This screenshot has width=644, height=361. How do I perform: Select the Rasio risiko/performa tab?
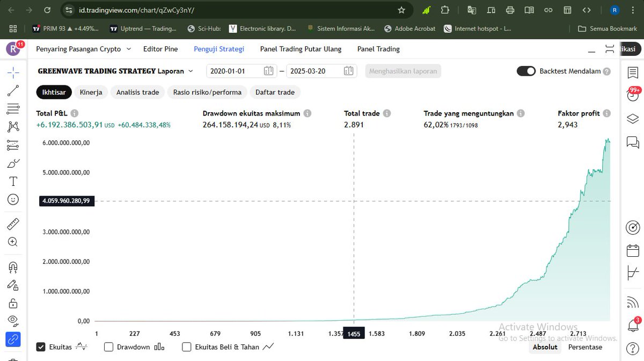tap(207, 92)
